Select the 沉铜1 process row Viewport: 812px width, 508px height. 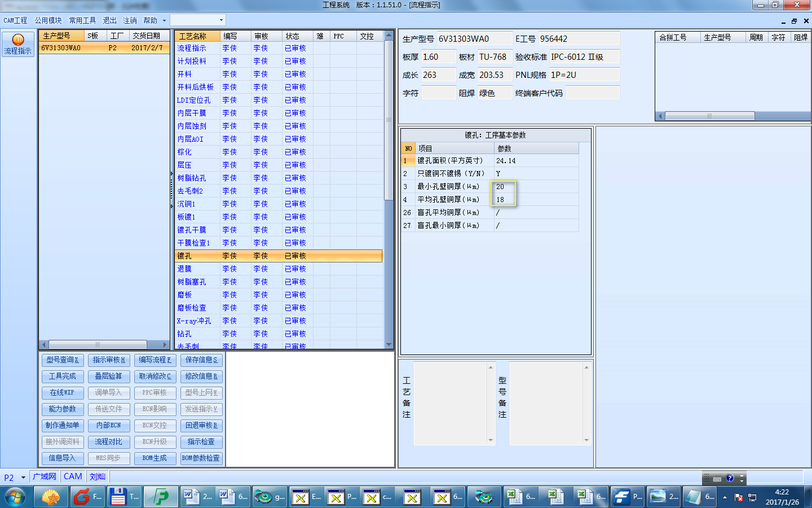279,204
